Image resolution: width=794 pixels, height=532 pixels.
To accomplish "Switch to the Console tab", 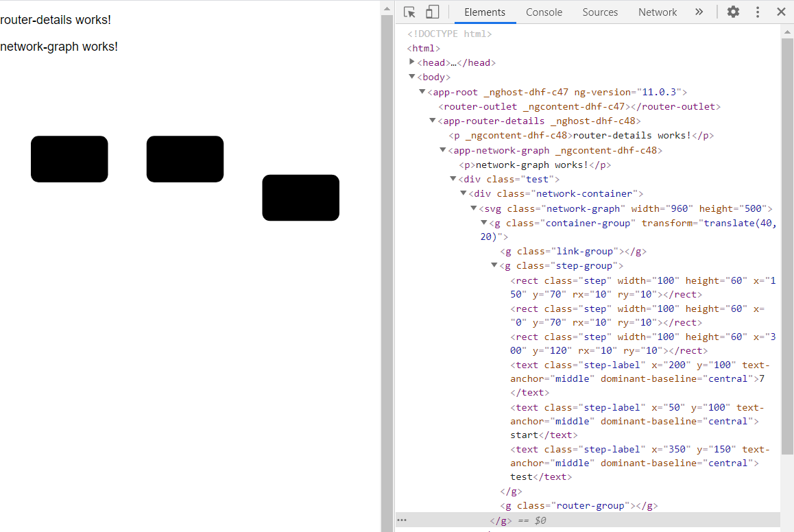I will pyautogui.click(x=544, y=12).
